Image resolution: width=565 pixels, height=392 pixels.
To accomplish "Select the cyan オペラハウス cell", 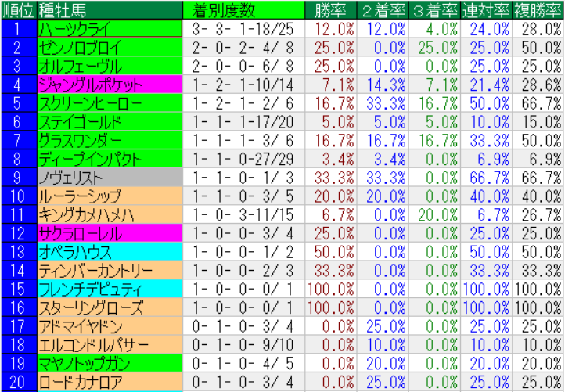I will 110,252.
